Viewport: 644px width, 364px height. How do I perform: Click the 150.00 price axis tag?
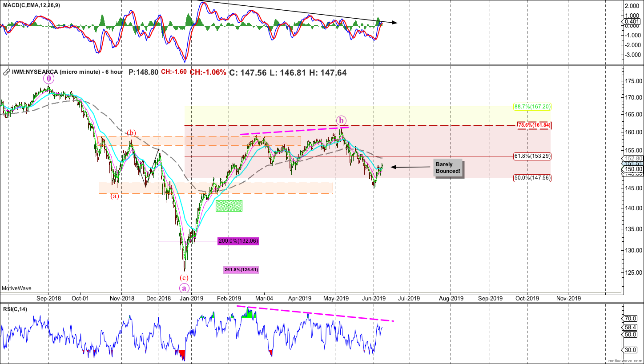pos(633,169)
